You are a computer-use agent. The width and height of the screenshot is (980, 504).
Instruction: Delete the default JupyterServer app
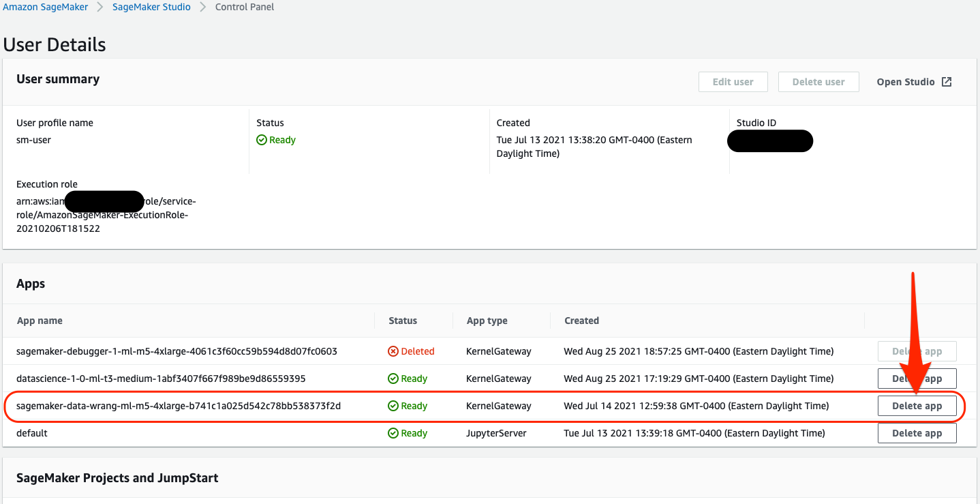point(917,433)
